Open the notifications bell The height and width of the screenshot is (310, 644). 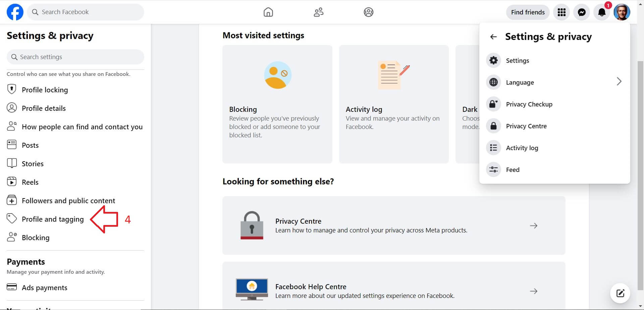(602, 12)
